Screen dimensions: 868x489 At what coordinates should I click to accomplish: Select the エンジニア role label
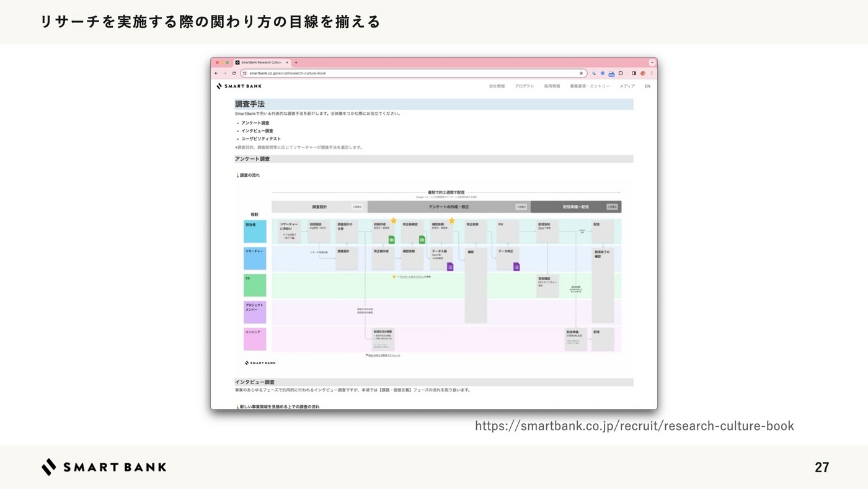[x=255, y=339]
